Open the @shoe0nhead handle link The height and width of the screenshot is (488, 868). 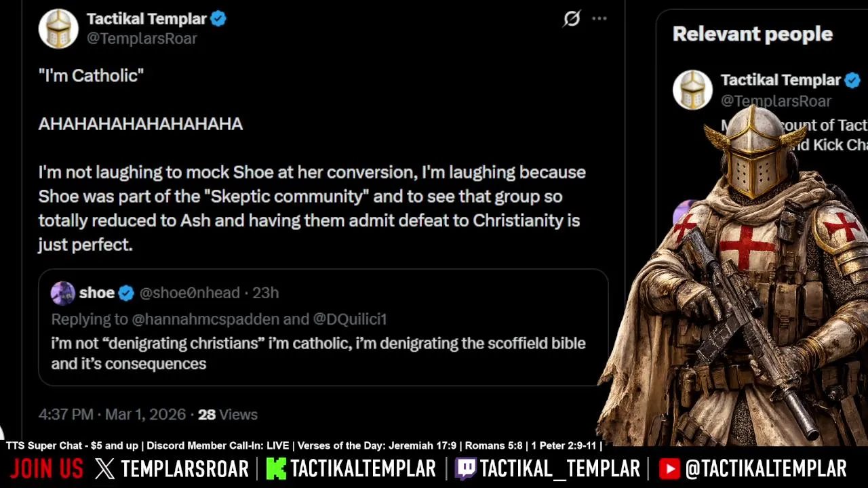(x=189, y=293)
